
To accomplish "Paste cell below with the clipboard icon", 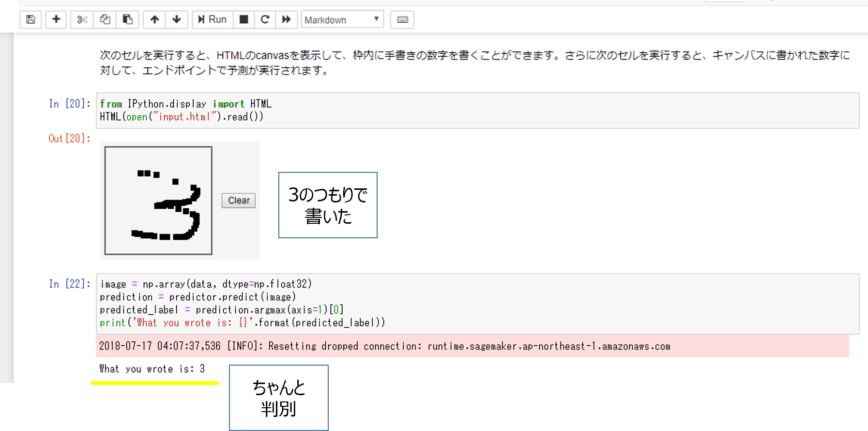I will (x=128, y=19).
